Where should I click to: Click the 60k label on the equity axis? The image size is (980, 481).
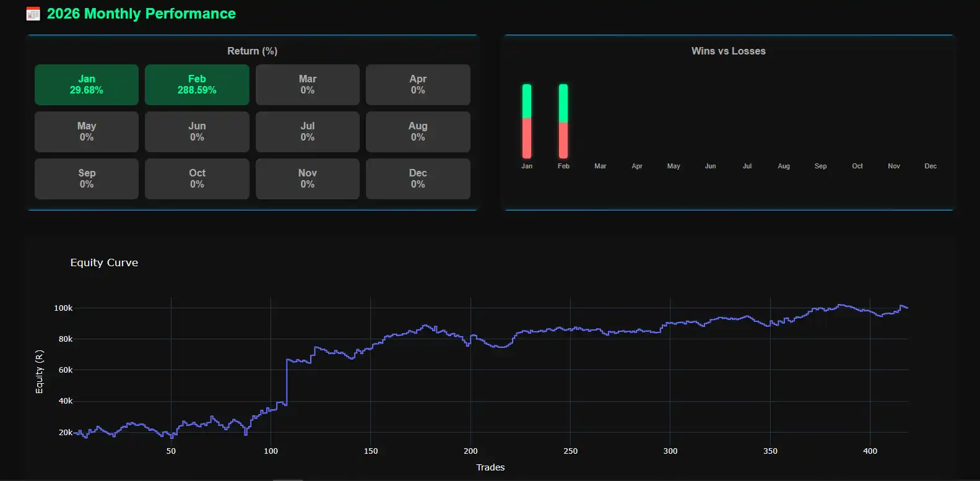pos(66,370)
